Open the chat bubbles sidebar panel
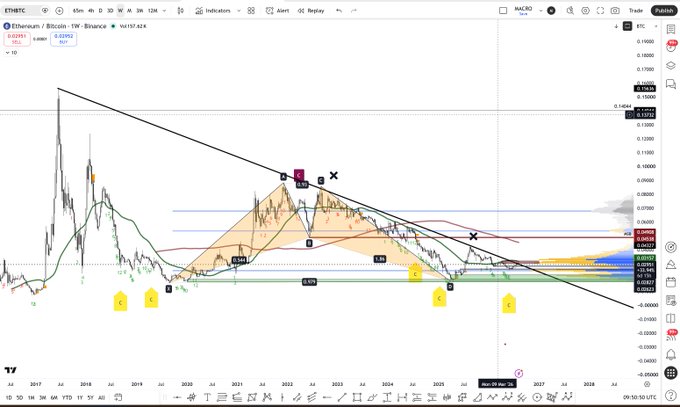Image resolution: width=680 pixels, height=407 pixels. pos(670,84)
